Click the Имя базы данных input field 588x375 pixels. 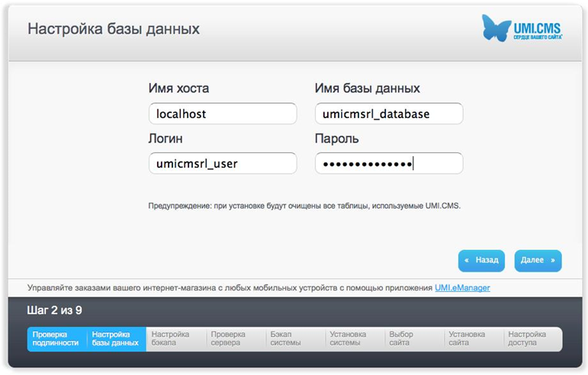[x=388, y=114]
